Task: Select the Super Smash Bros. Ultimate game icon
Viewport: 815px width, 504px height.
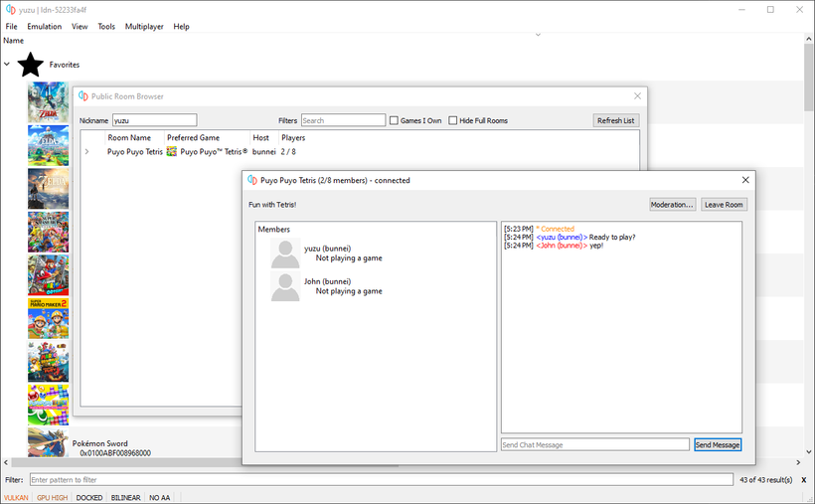Action: pyautogui.click(x=48, y=232)
